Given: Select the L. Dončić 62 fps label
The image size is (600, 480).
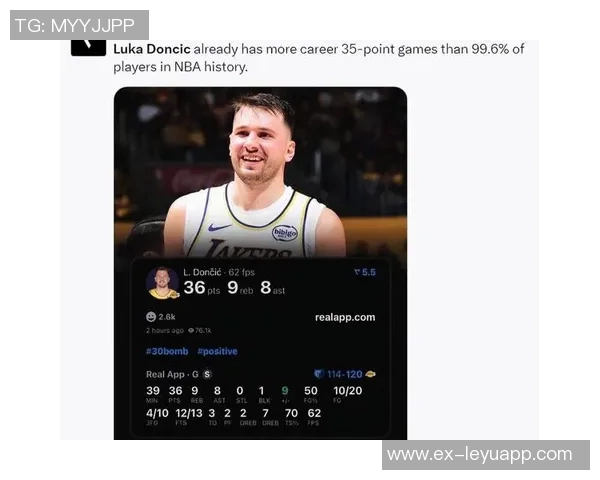Looking at the screenshot, I should tap(219, 272).
